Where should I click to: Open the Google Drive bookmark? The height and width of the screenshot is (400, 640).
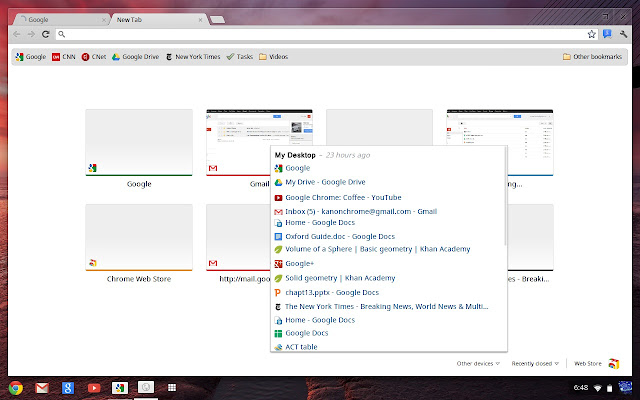136,57
